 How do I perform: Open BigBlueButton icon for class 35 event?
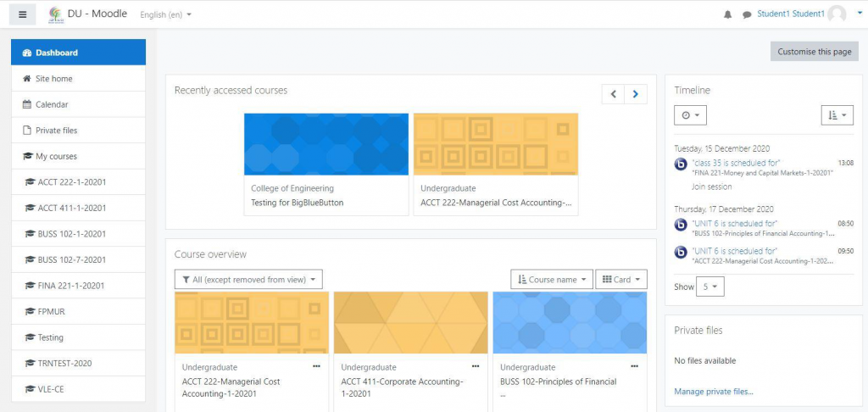click(681, 164)
